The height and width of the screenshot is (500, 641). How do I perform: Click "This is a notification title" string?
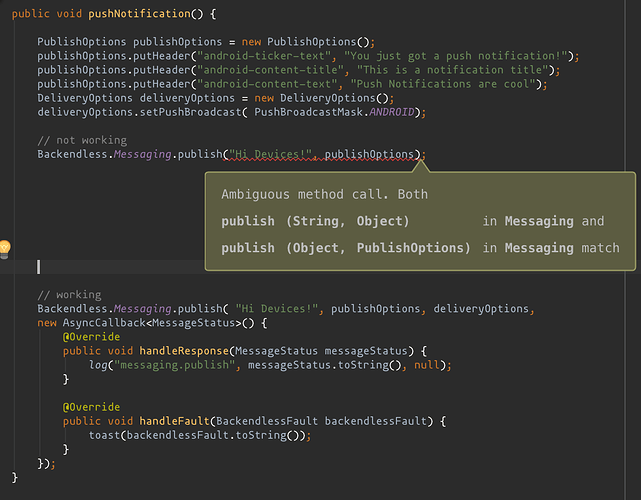[x=453, y=70]
